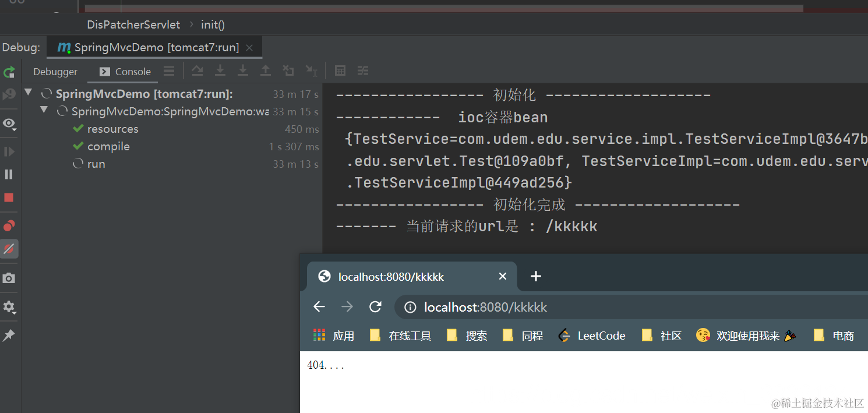Screen dimensions: 868x413
Task: Select the compile task row
Action: 172,146
